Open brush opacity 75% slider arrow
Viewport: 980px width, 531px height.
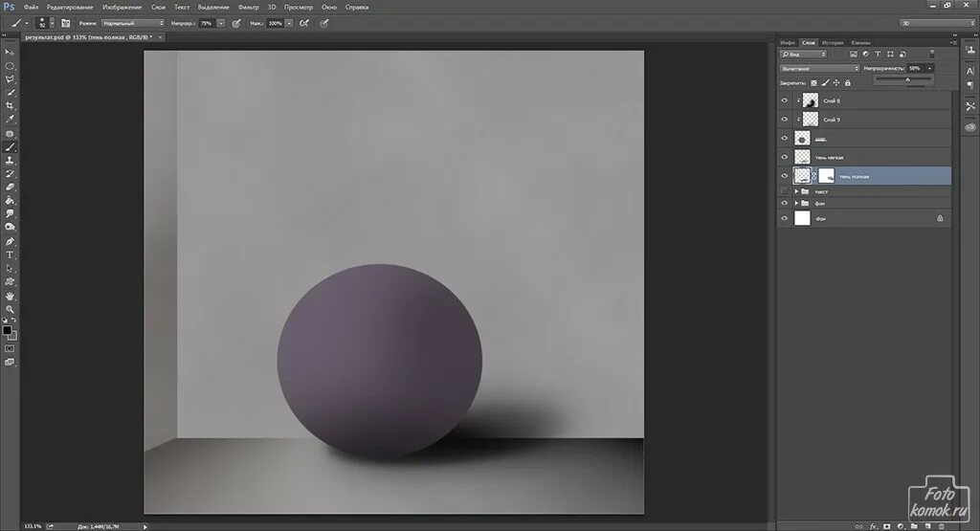coord(221,23)
